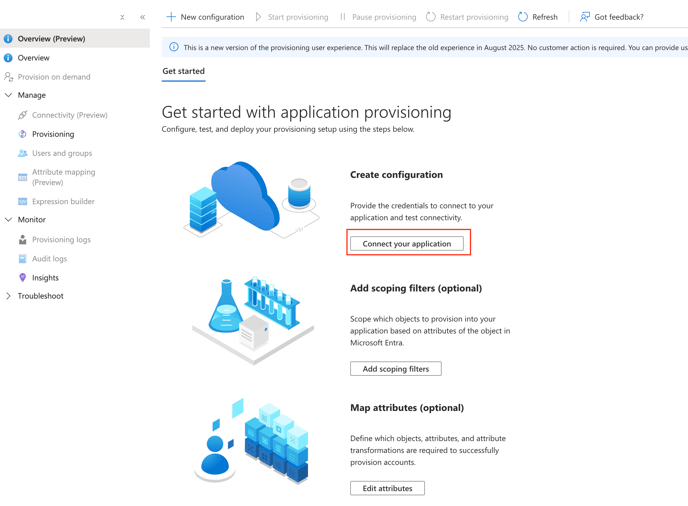
Task: Click the New configuration plus icon
Action: 171,17
